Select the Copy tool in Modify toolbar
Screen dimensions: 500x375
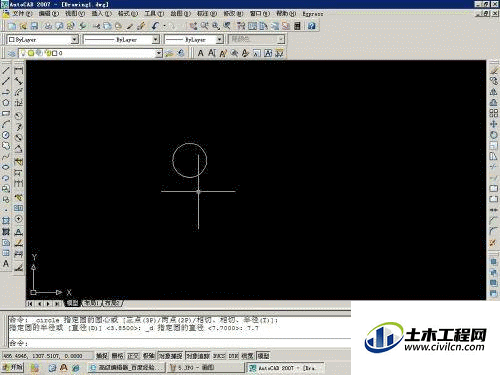point(494,81)
